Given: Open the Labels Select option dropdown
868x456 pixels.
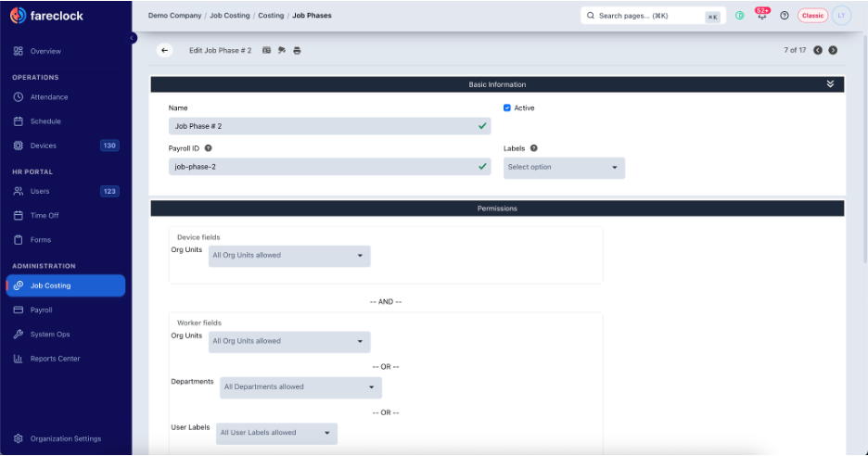Looking at the screenshot, I should pyautogui.click(x=564, y=168).
